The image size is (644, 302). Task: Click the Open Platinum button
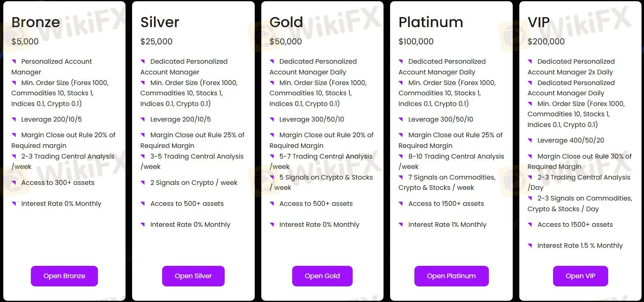tap(451, 276)
